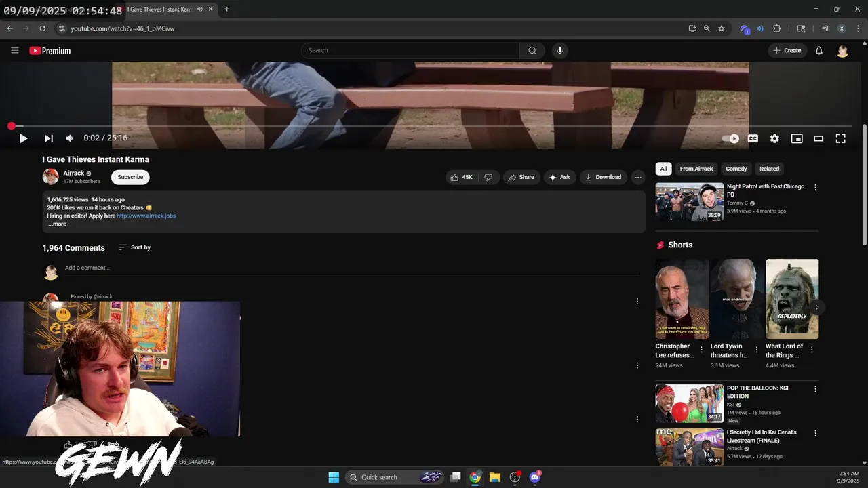Click the video progress bar
Viewport: 868px width, 488px height.
coord(430,126)
